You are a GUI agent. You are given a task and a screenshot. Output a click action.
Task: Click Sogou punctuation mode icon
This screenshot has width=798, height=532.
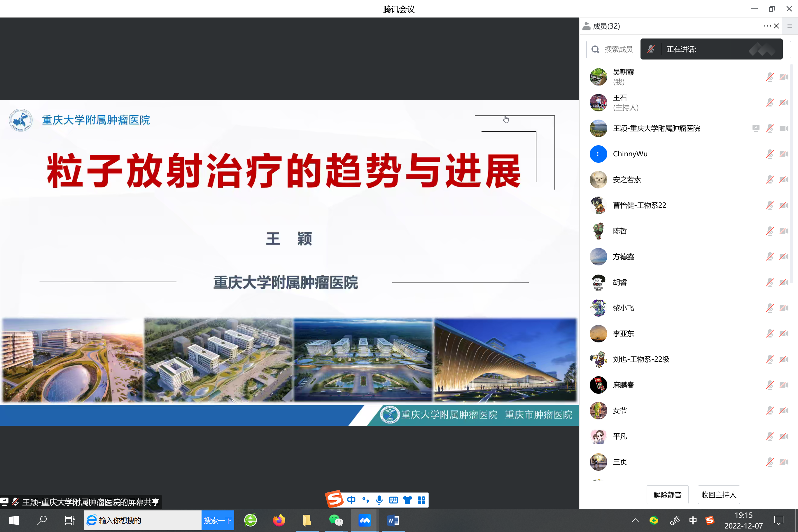pyautogui.click(x=365, y=500)
